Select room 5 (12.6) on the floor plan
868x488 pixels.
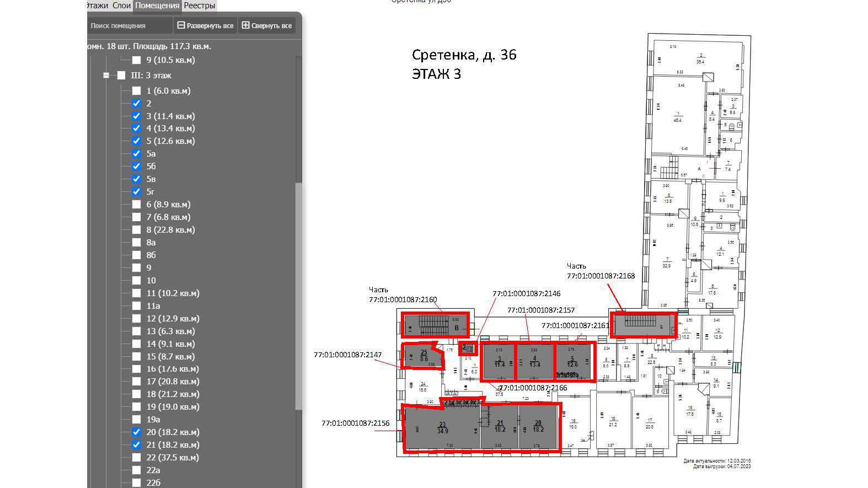pyautogui.click(x=574, y=362)
